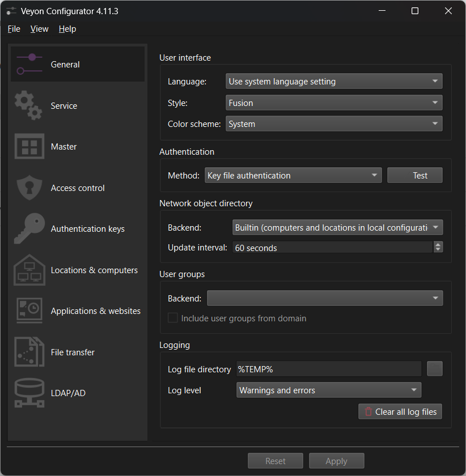Click the Update interval 60 seconds field
The width and height of the screenshot is (466, 476).
[x=333, y=247]
